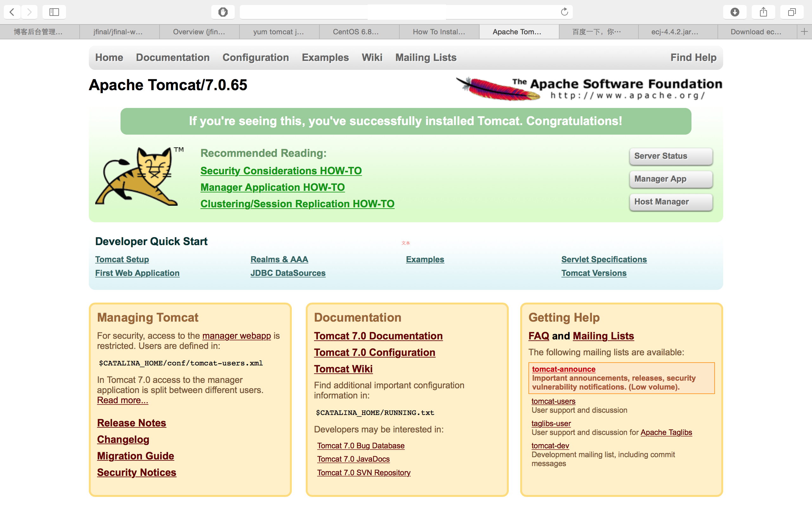
Task: Open Mailing Lists in the navigation bar
Action: pyautogui.click(x=426, y=57)
